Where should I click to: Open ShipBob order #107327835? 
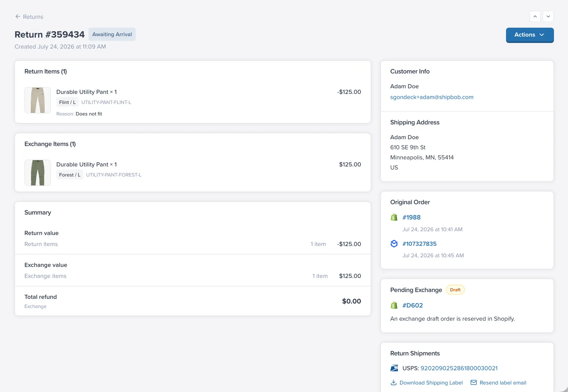pos(419,244)
